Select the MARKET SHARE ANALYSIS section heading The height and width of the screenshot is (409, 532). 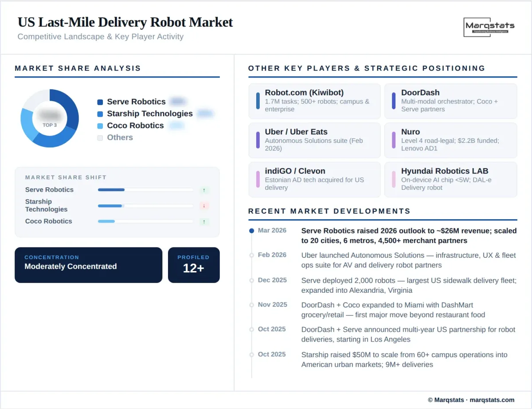point(78,68)
